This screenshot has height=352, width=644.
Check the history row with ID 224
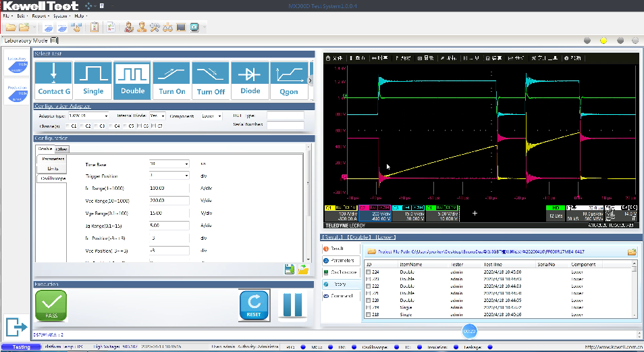368,272
